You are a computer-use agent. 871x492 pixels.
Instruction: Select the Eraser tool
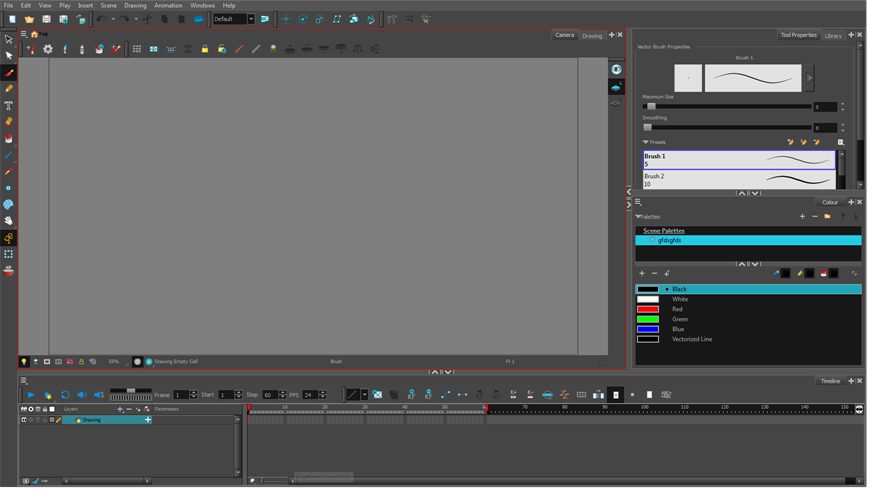pos(9,122)
